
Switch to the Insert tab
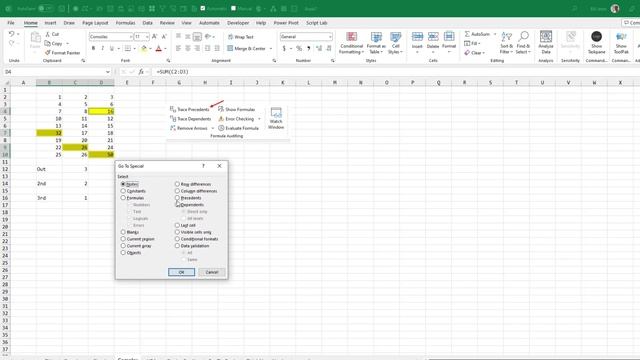(50, 23)
